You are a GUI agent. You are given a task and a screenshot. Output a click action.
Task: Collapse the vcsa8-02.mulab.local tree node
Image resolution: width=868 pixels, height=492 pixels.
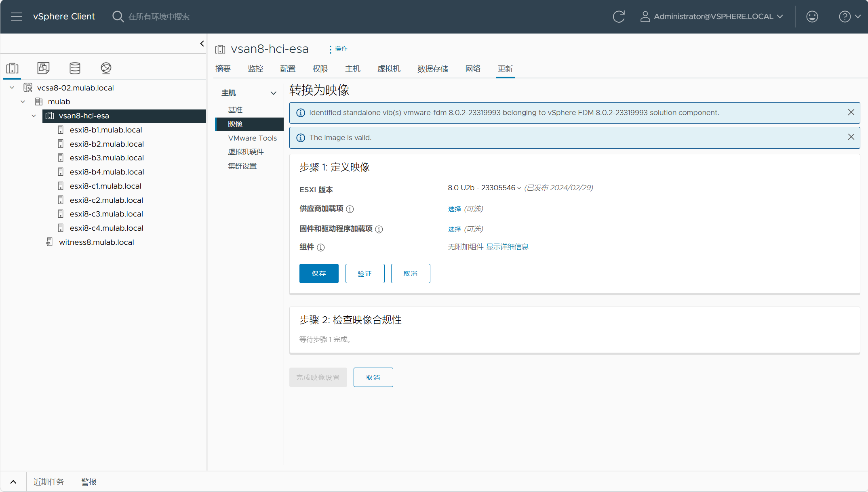12,88
